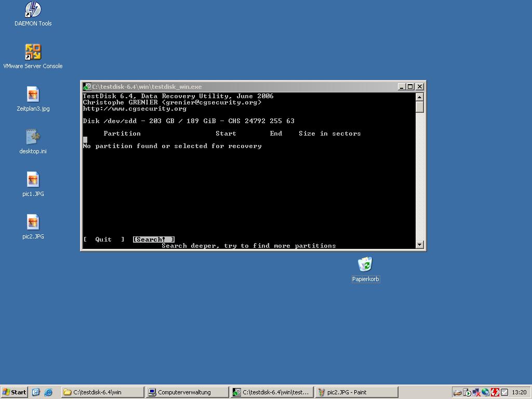Switch to Computerverwaltung taskbar button

[188, 392]
